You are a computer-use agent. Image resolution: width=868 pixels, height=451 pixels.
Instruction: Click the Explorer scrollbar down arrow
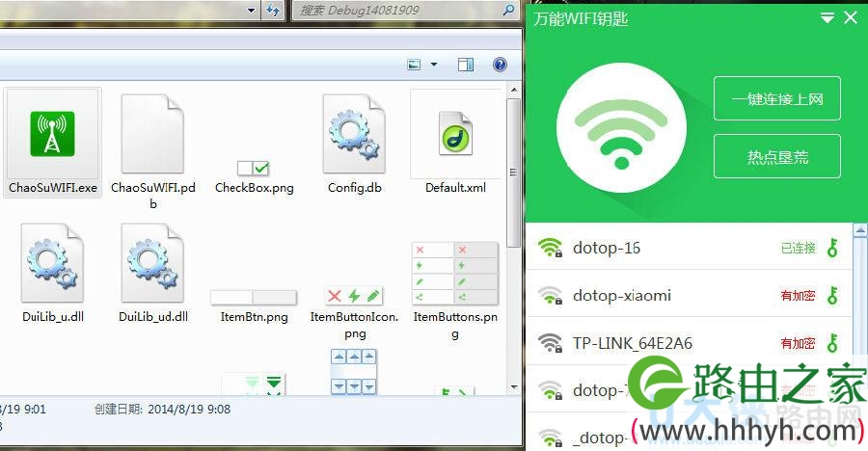click(x=514, y=387)
